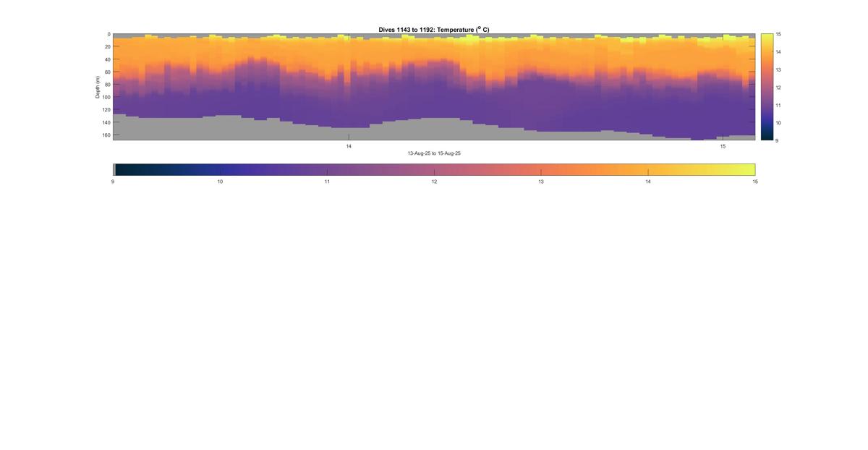
Task: Click horizontal colorbar tick label "12"
Action: pos(434,182)
